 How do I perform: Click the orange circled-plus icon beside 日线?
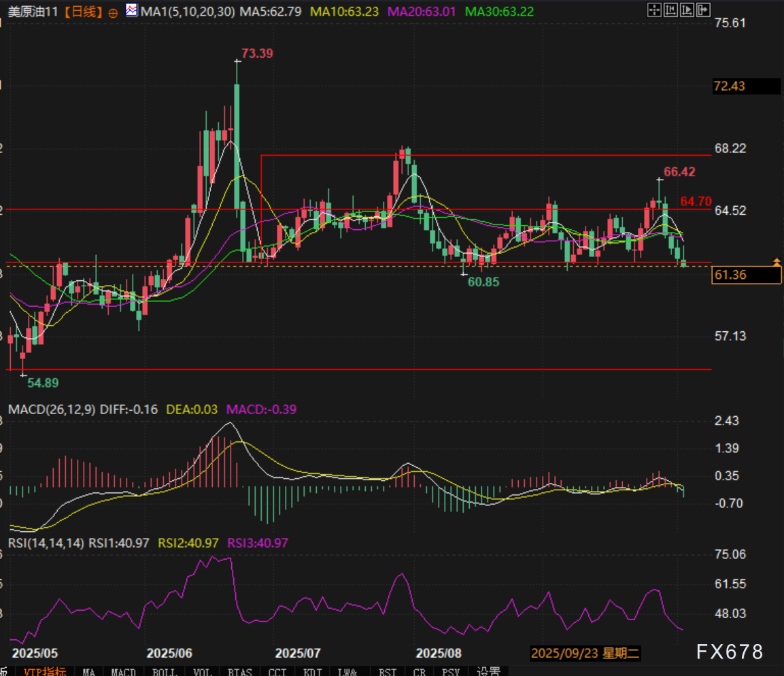(113, 12)
